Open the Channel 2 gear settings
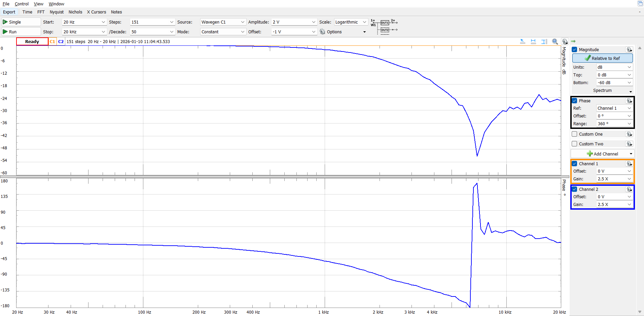 629,189
